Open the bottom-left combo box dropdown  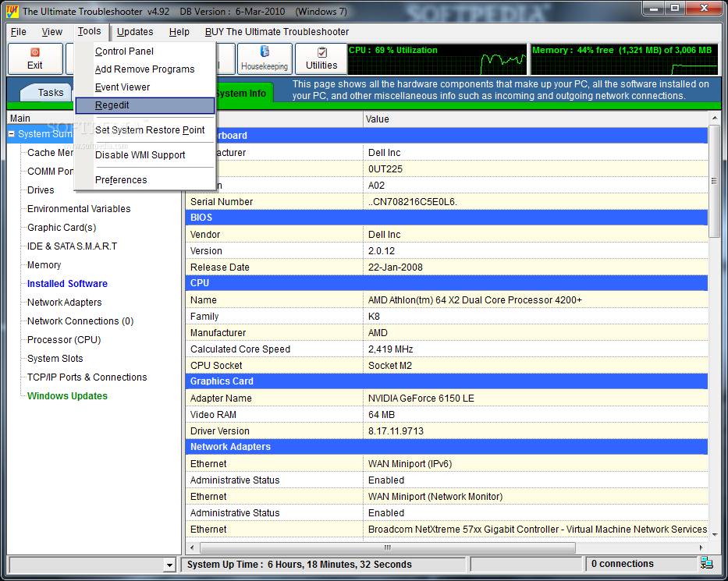(x=169, y=565)
